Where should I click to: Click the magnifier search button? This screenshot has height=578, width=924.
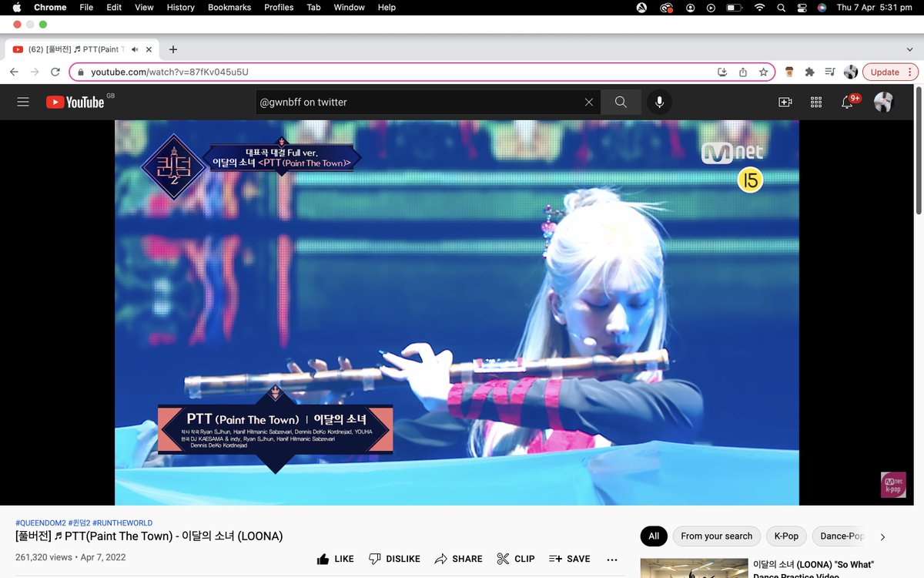click(621, 102)
